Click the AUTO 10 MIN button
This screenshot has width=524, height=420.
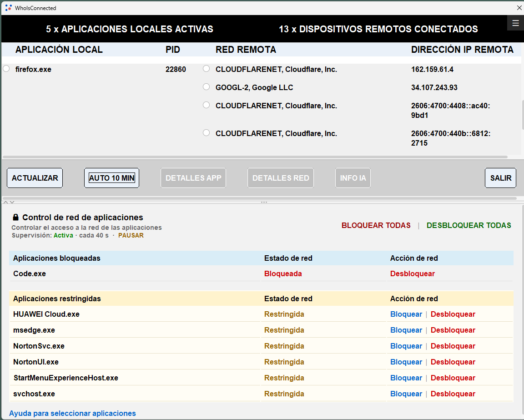tap(111, 178)
